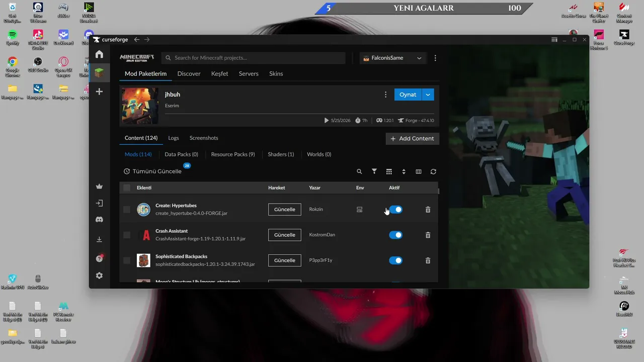Delete Sophisticated Backpacks with its trash icon
This screenshot has height=362, width=644.
428,260
